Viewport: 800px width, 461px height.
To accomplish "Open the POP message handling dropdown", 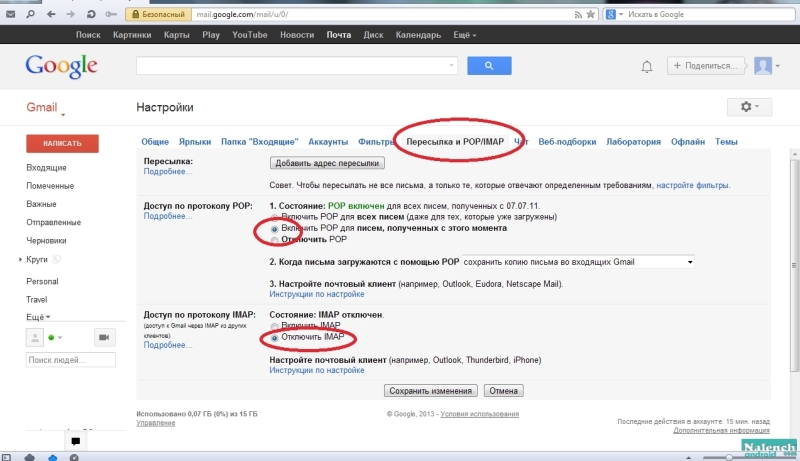I will [578, 262].
